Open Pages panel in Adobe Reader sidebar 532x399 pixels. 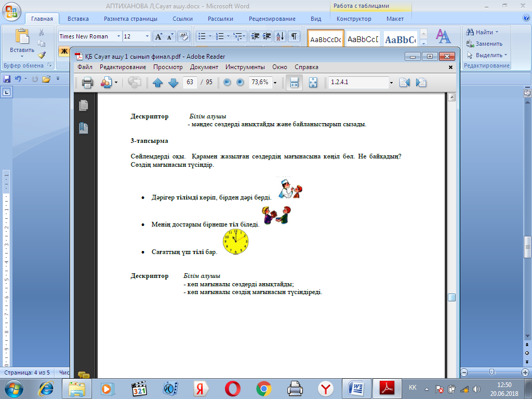click(84, 105)
